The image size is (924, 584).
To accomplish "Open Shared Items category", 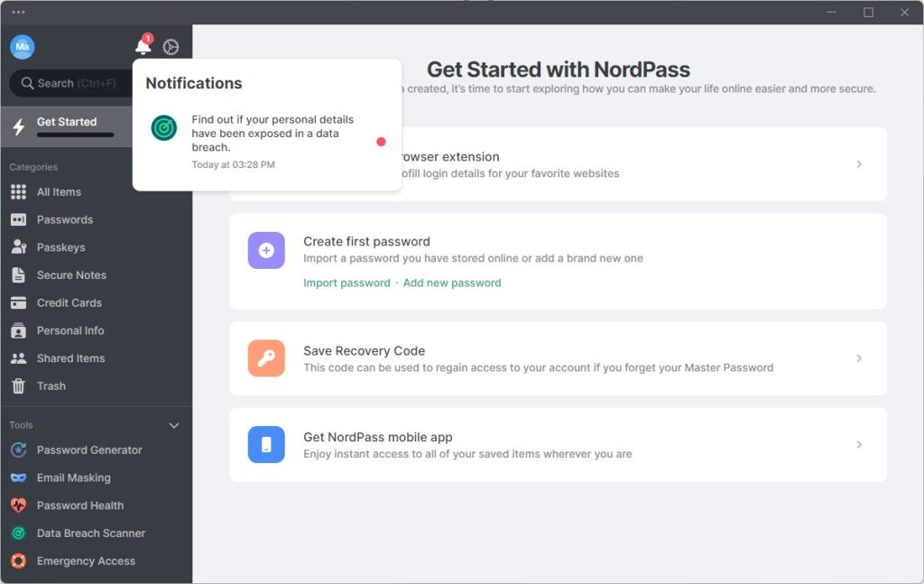I will (x=70, y=357).
